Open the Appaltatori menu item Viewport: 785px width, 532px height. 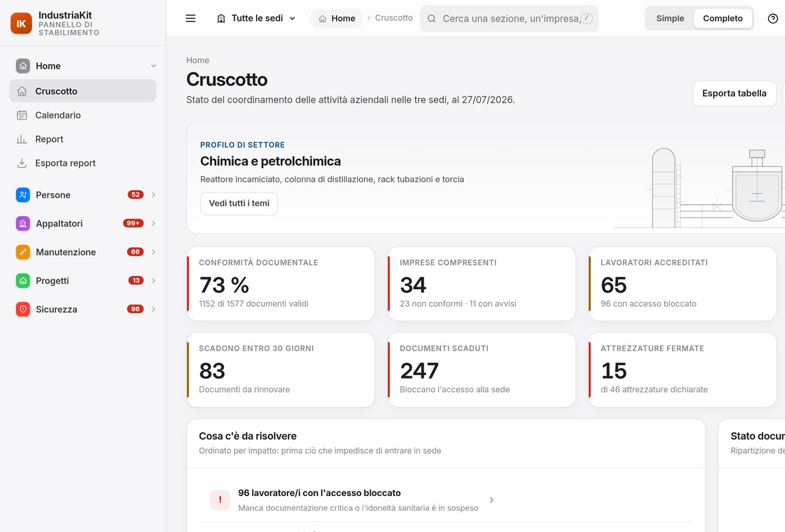coord(82,223)
